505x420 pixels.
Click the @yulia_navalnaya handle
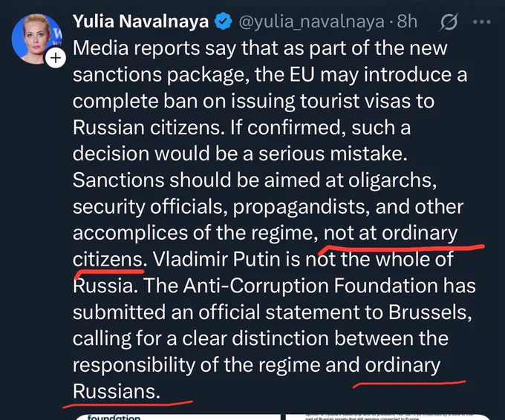312,22
